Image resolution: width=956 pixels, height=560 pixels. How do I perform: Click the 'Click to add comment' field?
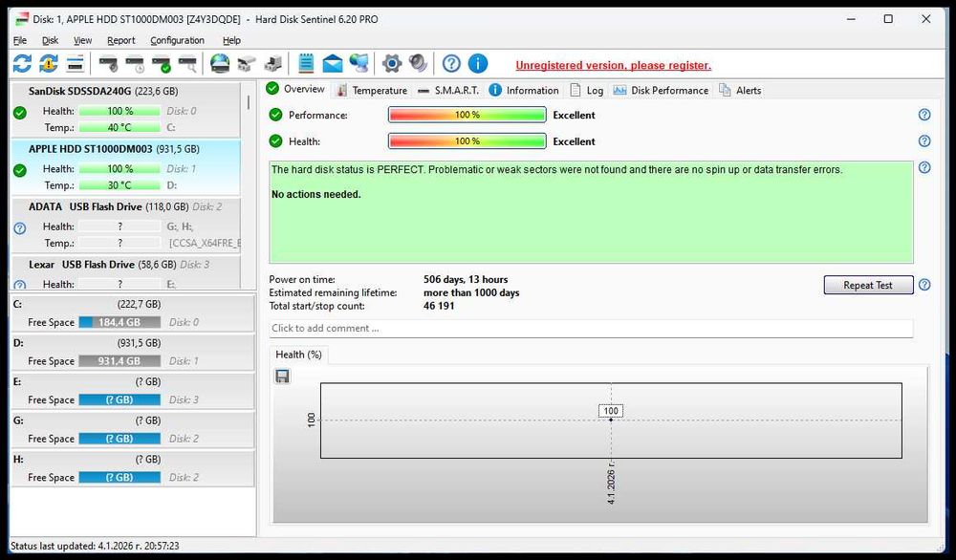pos(591,328)
